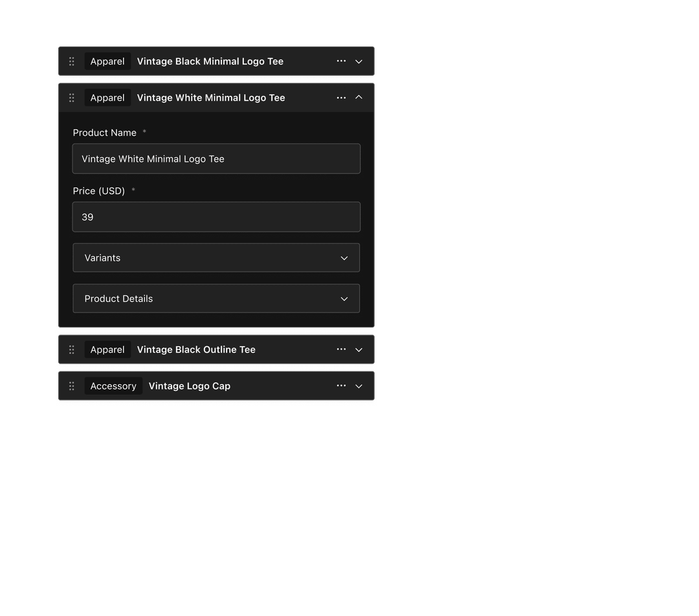Click the Product Name input field
699x616 pixels.
click(x=216, y=159)
